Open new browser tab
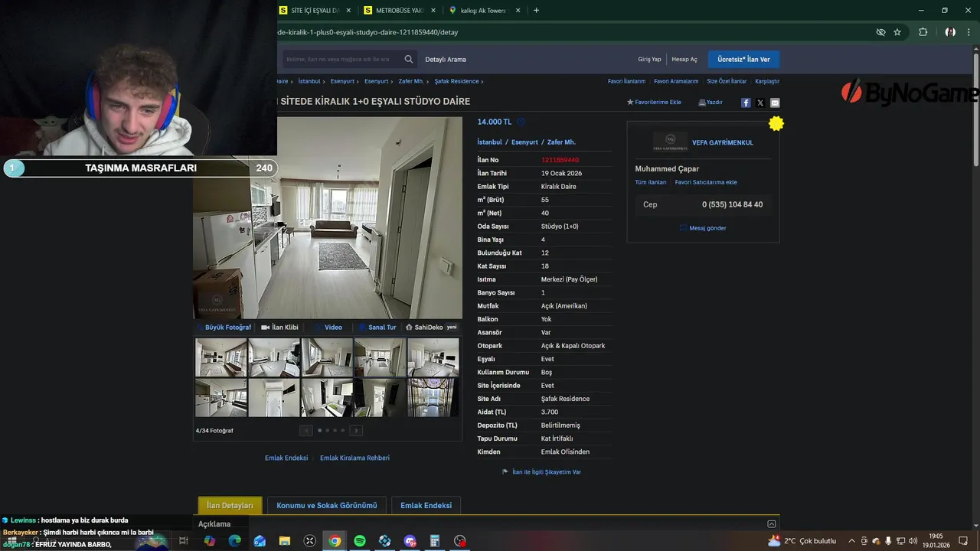The height and width of the screenshot is (551, 980). pyautogui.click(x=536, y=11)
